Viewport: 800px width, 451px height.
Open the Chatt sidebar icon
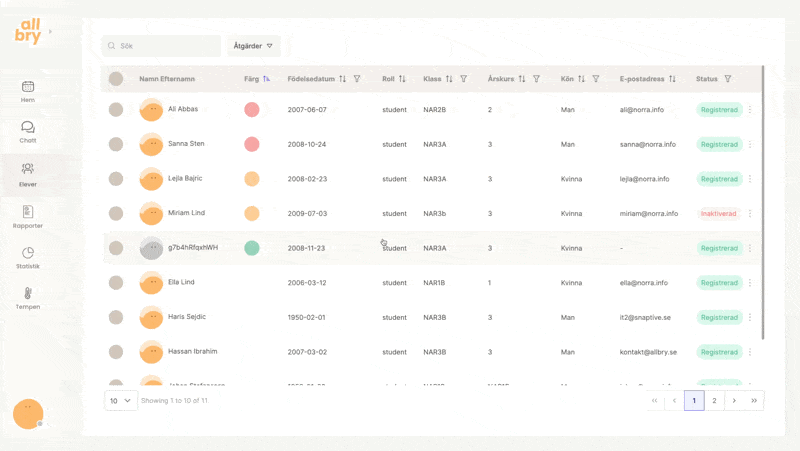pyautogui.click(x=28, y=129)
